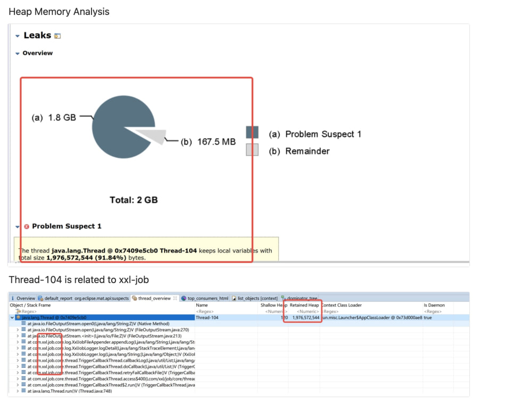Screen dimensions: 532x399
Task: Close the thread_overview tab
Action: [x=175, y=298]
